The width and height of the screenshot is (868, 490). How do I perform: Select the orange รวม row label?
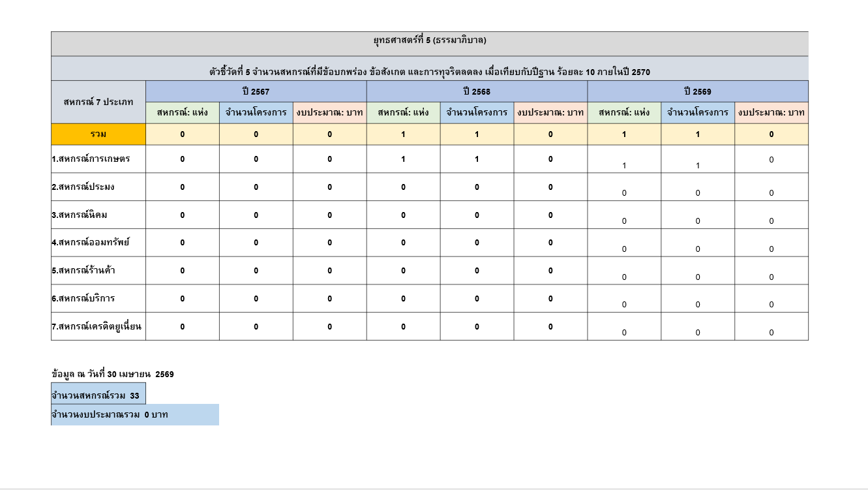(98, 134)
